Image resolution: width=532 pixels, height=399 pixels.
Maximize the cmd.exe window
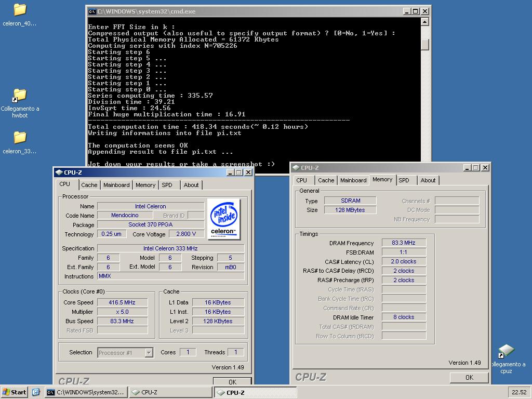coord(415,11)
